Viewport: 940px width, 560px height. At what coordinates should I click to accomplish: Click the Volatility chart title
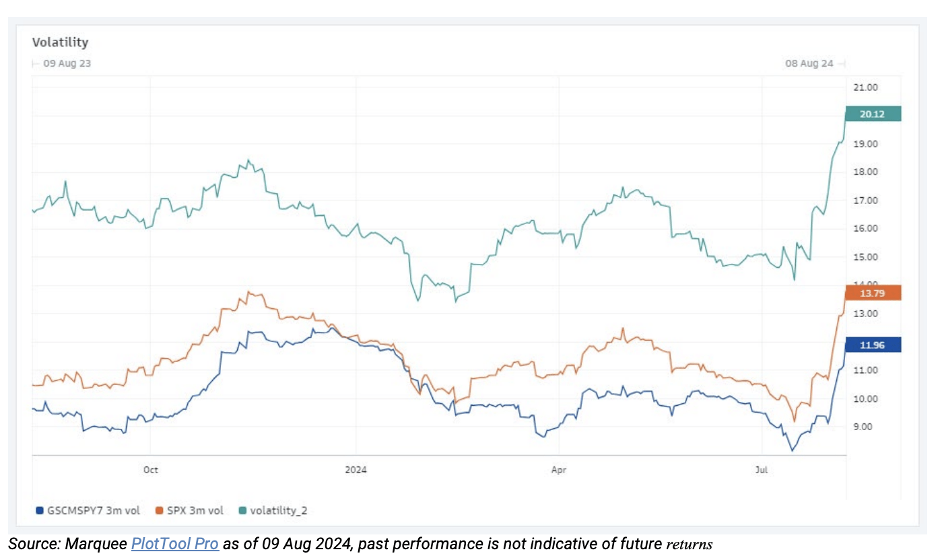[x=60, y=42]
